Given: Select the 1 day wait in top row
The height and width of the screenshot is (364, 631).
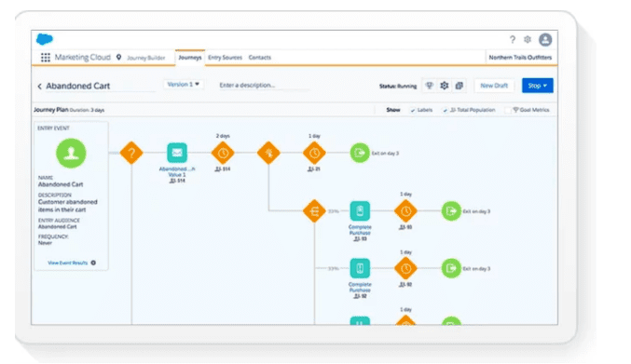Looking at the screenshot, I should pos(314,153).
